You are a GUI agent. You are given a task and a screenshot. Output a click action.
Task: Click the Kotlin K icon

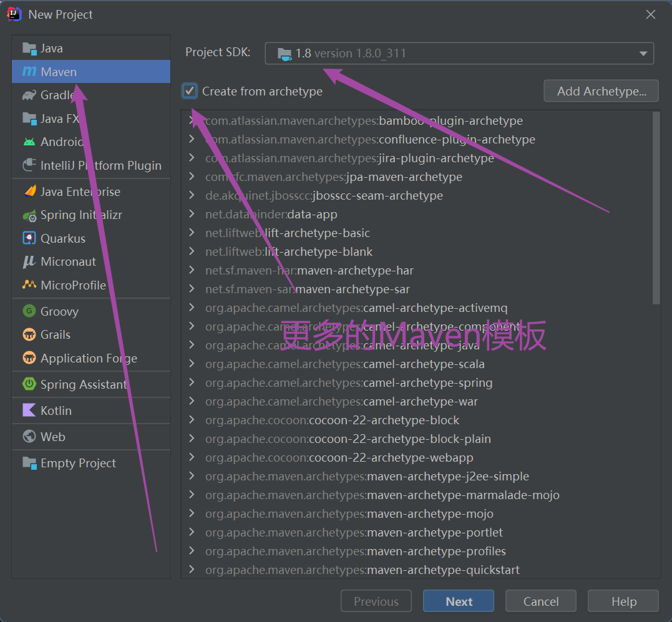click(x=29, y=410)
